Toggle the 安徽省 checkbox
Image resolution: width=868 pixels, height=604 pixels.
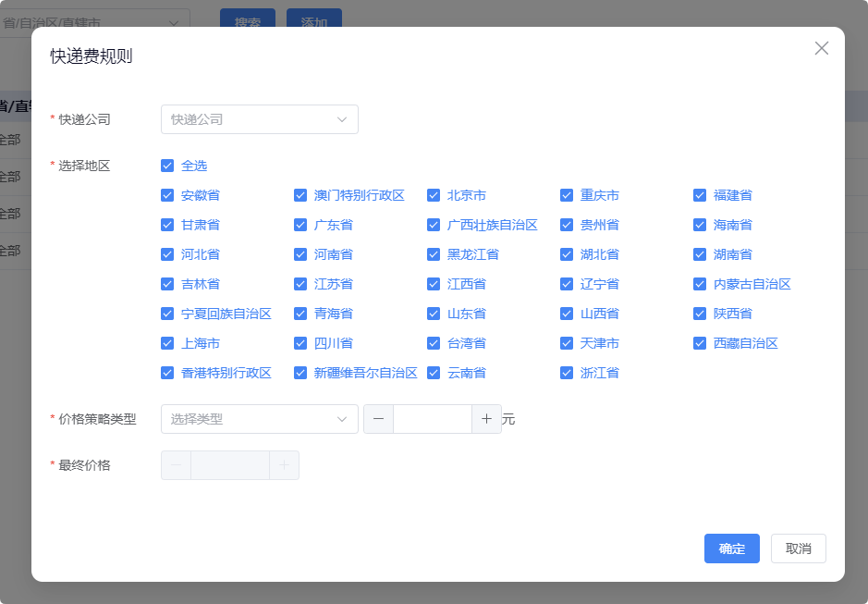pos(167,195)
